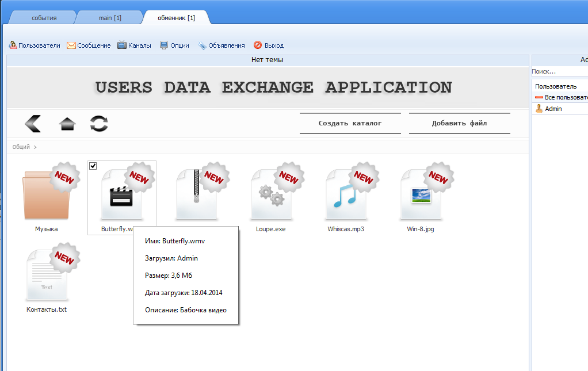
Task: Refresh the file list with the circular arrows icon
Action: coord(99,124)
